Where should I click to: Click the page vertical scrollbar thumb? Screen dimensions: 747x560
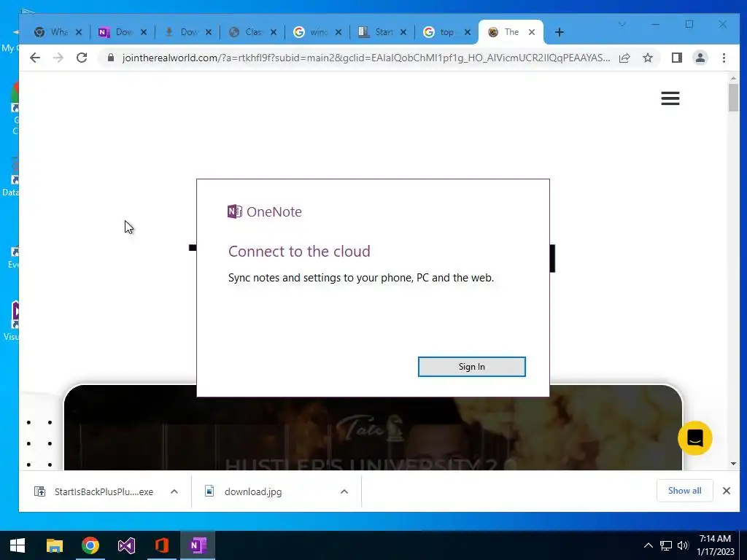point(733,98)
